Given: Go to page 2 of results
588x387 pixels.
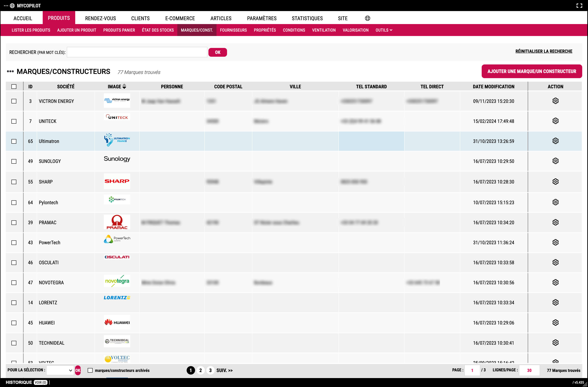Looking at the screenshot, I should pyautogui.click(x=201, y=370).
